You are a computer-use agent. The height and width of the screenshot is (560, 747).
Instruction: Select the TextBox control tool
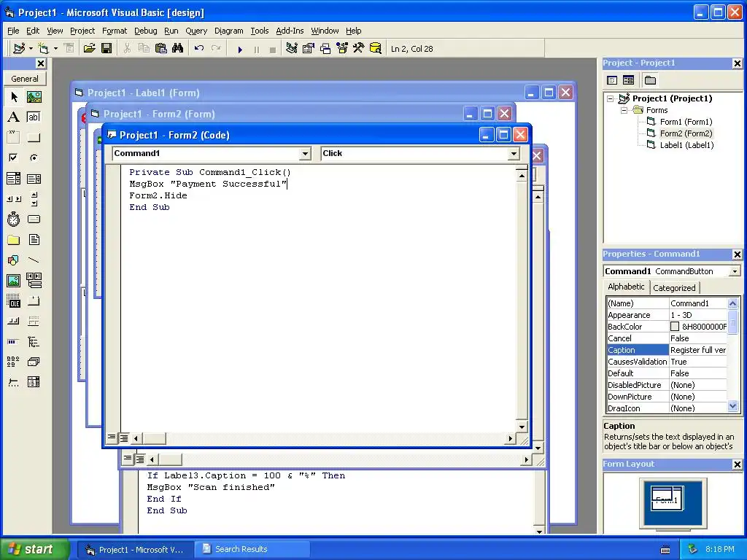coord(34,117)
